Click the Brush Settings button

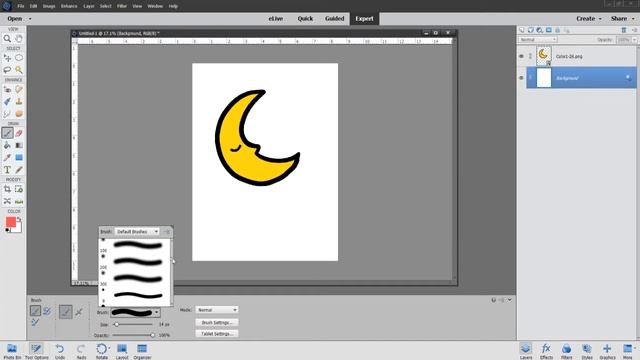point(217,322)
